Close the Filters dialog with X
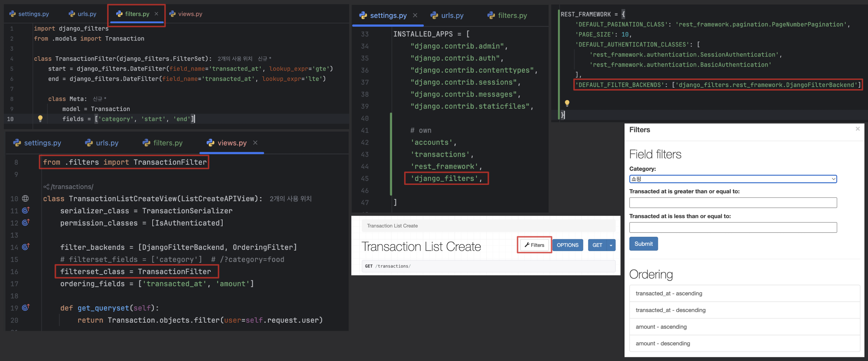 click(x=857, y=129)
